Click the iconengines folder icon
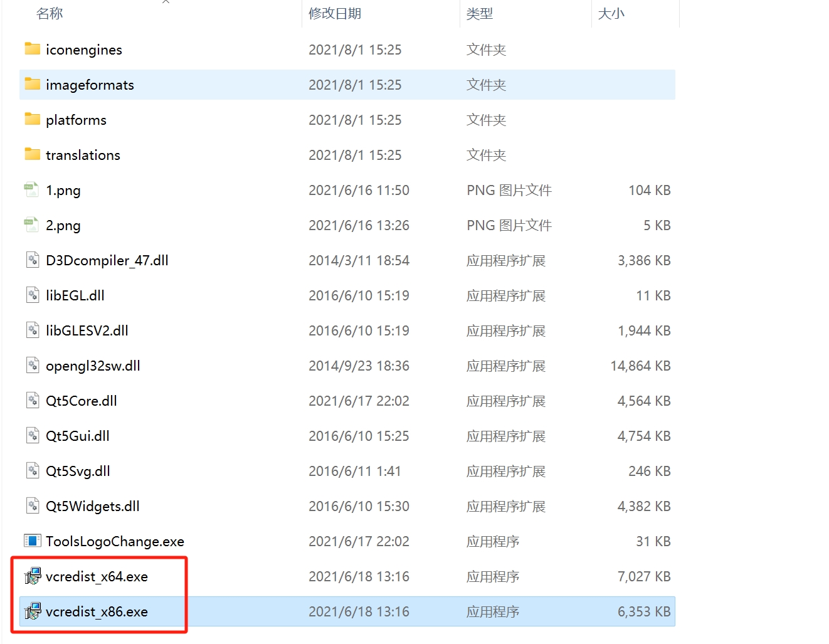Viewport: 829px width, 644px height. tap(33, 49)
